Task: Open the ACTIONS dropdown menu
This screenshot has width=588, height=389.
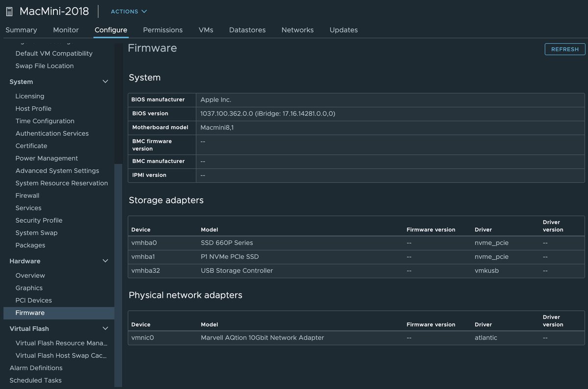Action: click(x=128, y=11)
